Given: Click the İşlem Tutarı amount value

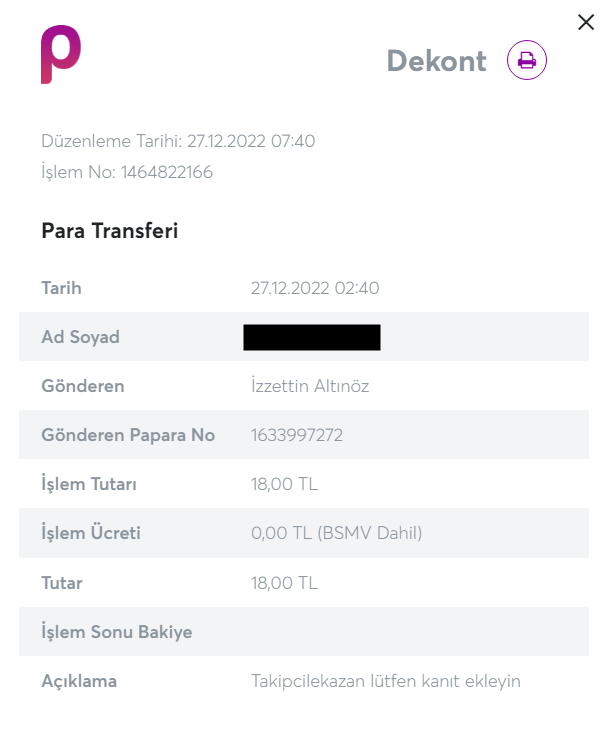Looking at the screenshot, I should [284, 484].
